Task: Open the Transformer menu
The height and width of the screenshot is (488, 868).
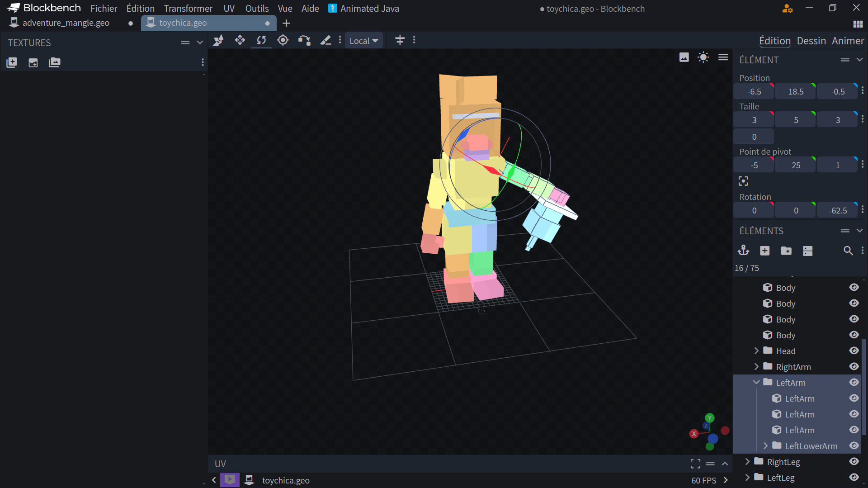Action: [x=188, y=9]
